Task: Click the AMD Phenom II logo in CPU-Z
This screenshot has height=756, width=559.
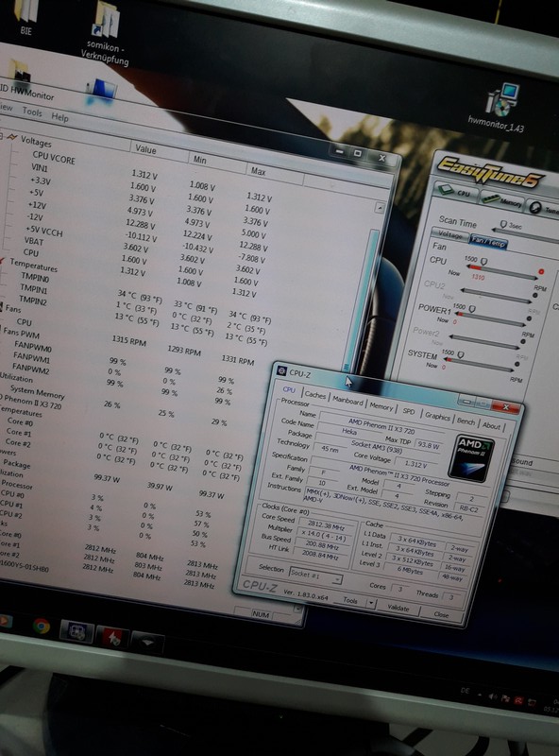Action: coord(471,458)
